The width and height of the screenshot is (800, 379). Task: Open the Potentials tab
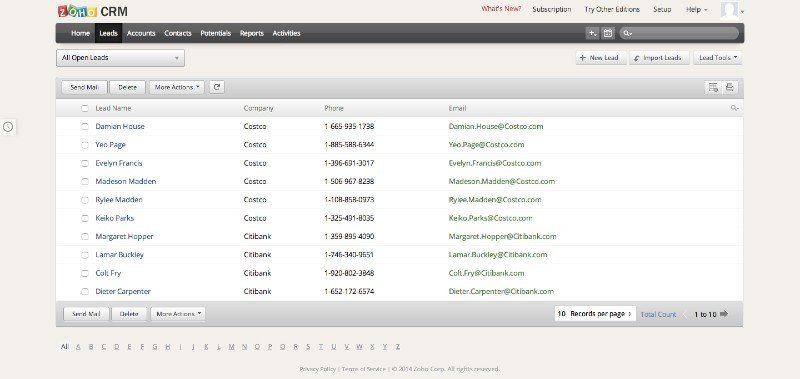pyautogui.click(x=215, y=33)
